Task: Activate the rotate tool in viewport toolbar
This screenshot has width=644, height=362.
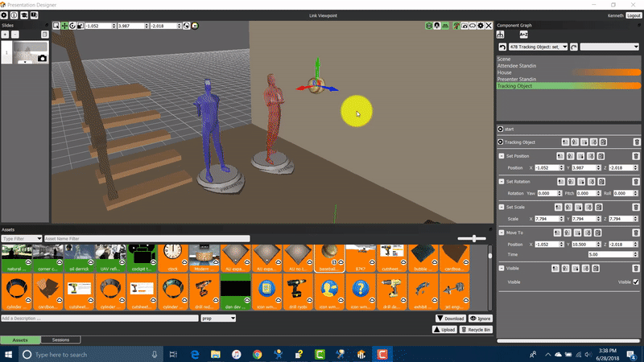Action: [x=72, y=26]
